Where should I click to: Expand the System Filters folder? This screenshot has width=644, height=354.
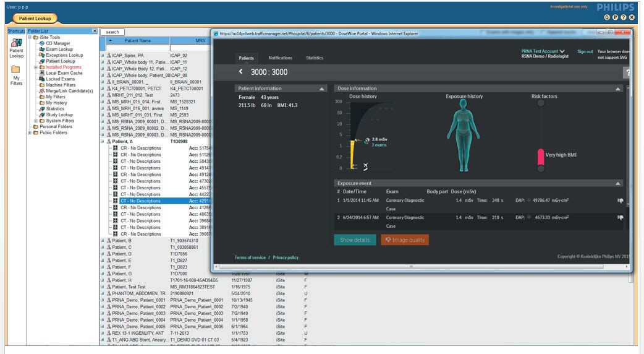click(36, 121)
